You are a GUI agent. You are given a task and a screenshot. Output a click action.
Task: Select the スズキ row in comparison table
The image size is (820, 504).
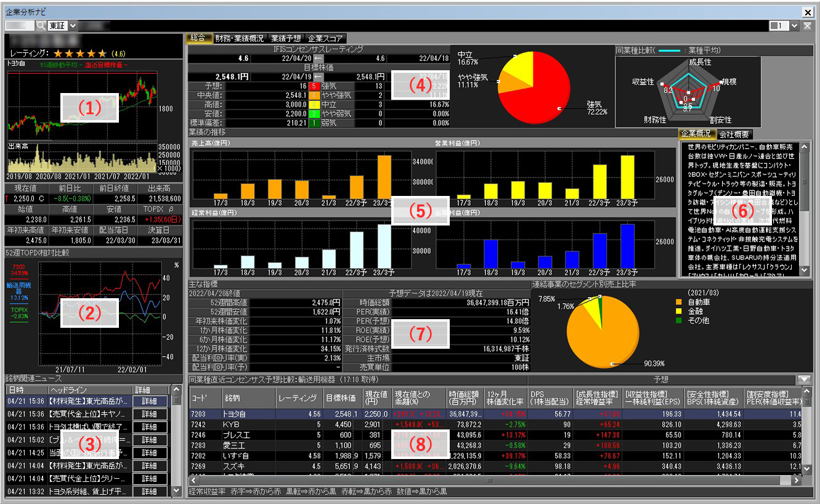click(x=496, y=467)
